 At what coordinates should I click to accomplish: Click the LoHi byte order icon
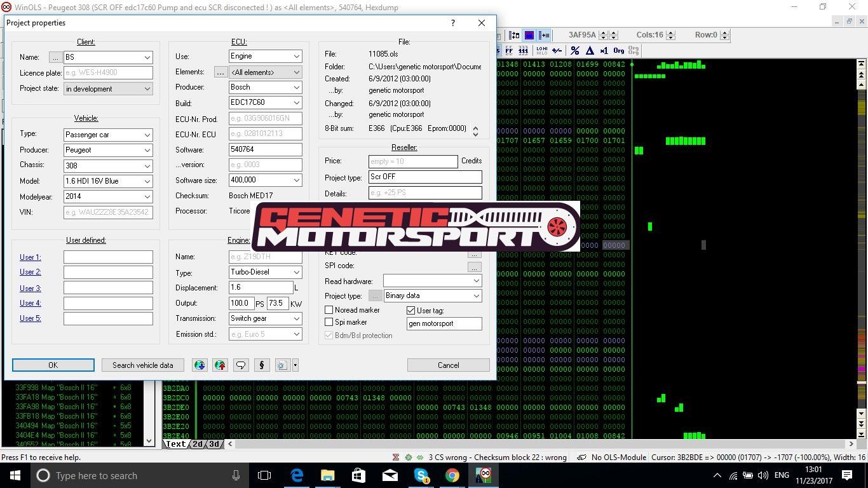[541, 51]
